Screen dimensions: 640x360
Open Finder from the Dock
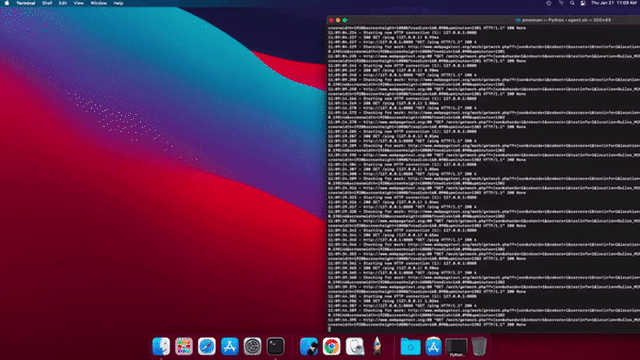161,347
